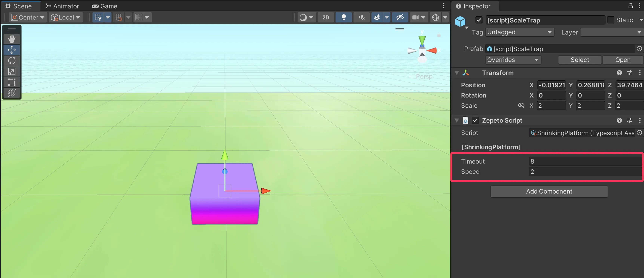Uncheck the ScaleTrap active checkbox
The height and width of the screenshot is (278, 644).
coord(479,20)
